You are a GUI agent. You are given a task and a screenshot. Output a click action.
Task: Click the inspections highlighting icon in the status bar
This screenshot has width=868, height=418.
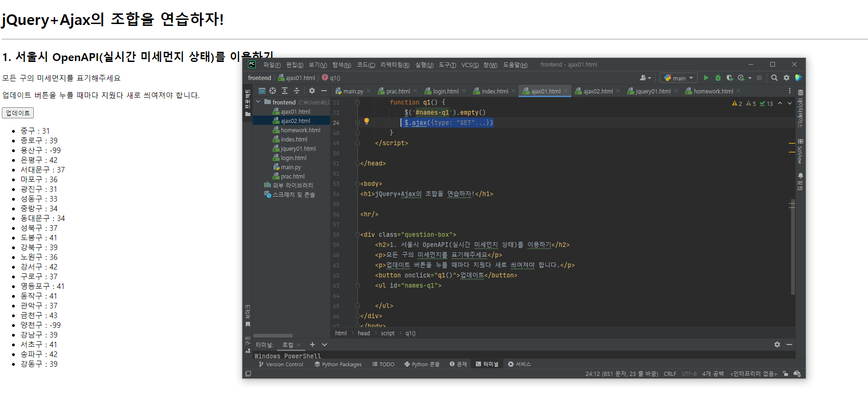[797, 374]
